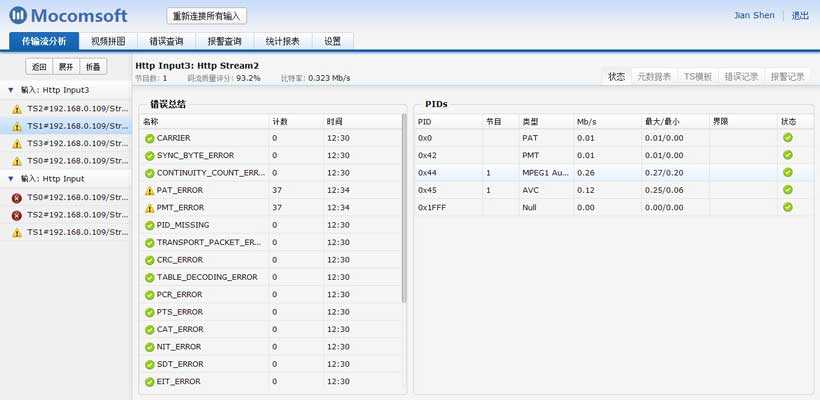Click green check icon next to CARRIER
The image size is (820, 400).
[x=150, y=139]
